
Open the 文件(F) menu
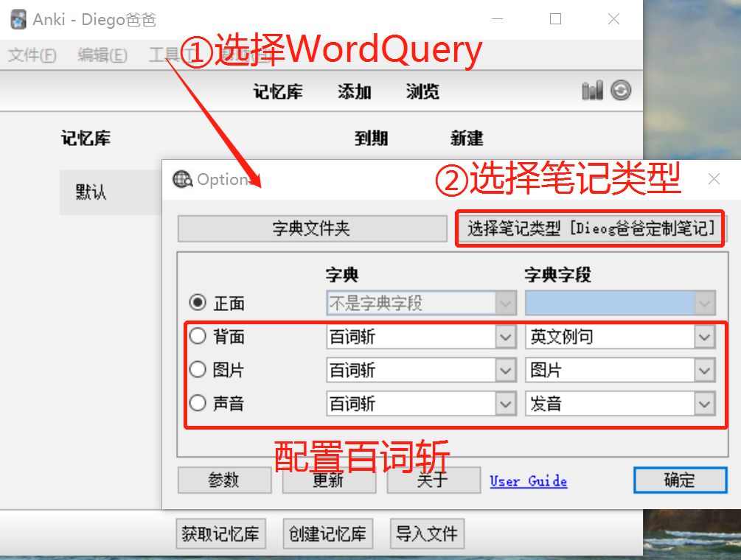click(x=32, y=55)
